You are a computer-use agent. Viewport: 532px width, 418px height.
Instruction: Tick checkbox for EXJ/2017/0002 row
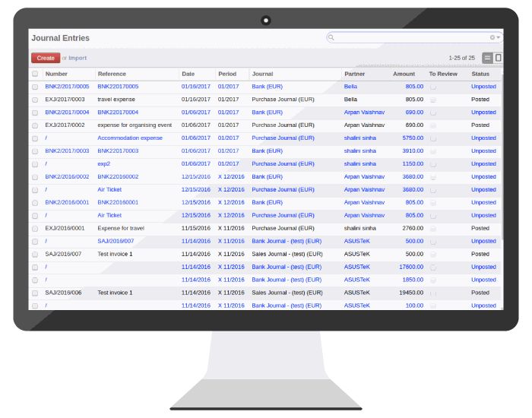click(x=35, y=125)
